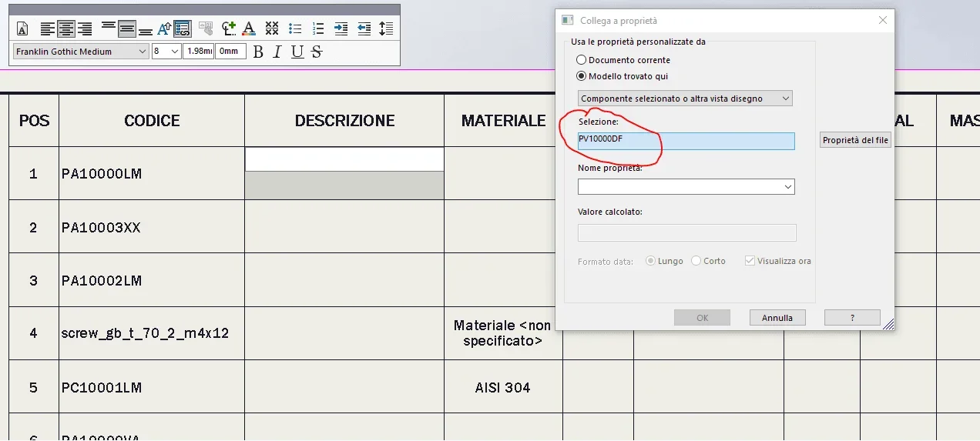Image resolution: width=980 pixels, height=441 pixels.
Task: Open line spacing options
Action: tap(387, 29)
